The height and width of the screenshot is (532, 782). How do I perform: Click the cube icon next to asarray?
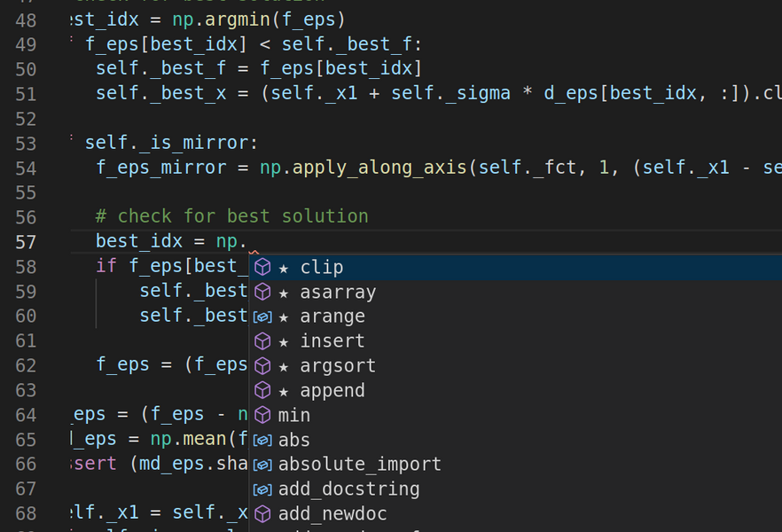262,291
